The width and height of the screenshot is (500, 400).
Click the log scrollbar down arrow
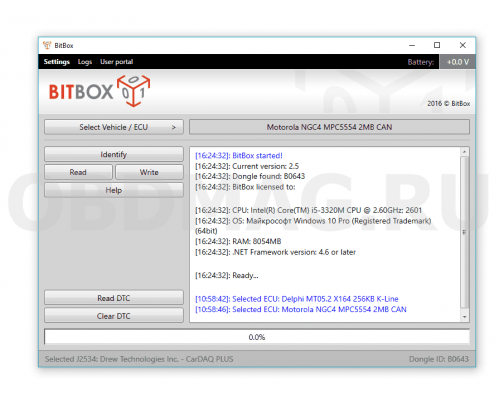click(464, 317)
